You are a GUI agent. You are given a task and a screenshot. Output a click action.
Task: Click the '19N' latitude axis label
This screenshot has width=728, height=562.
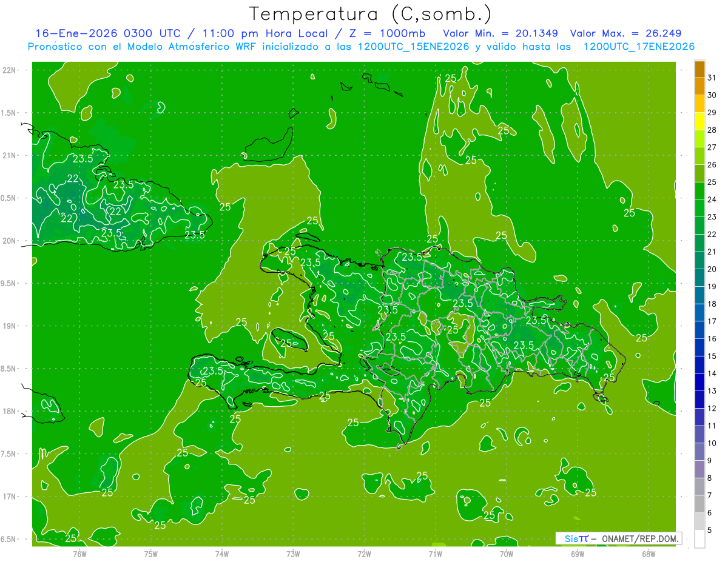pyautogui.click(x=9, y=326)
